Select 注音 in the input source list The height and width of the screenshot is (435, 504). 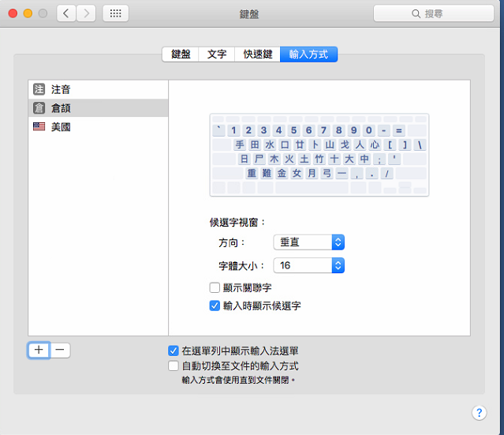pos(98,89)
